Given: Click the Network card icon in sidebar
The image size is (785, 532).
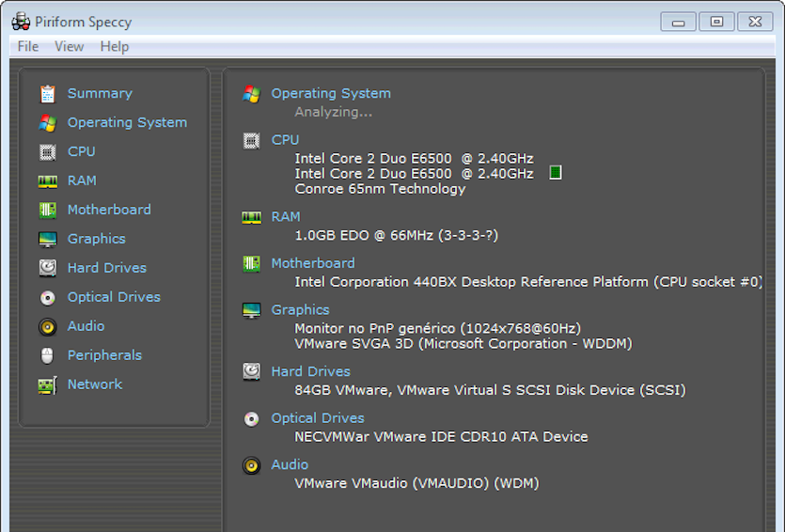Looking at the screenshot, I should pos(48,384).
